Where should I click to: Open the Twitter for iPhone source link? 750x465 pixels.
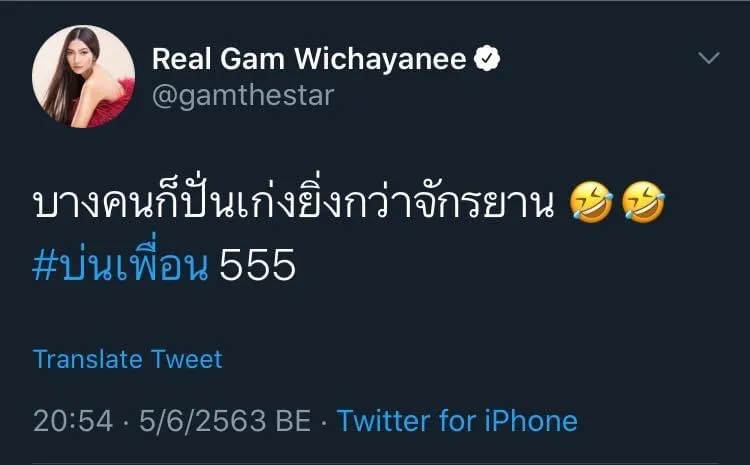click(457, 421)
